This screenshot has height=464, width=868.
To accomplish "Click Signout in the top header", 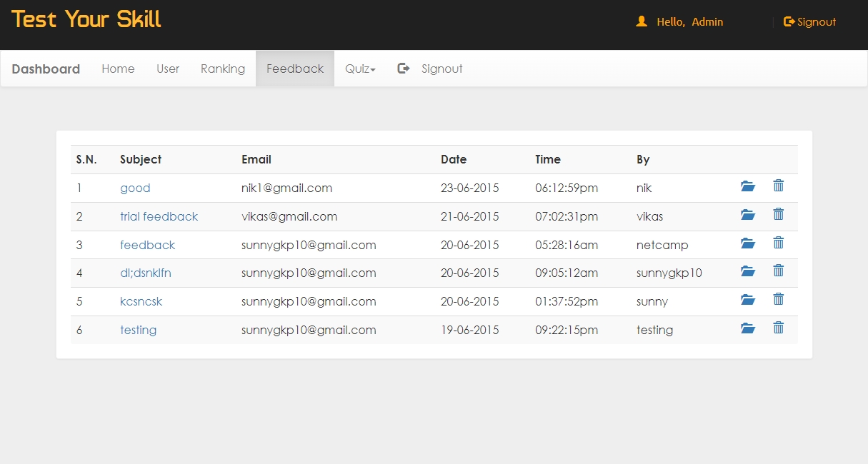I will coord(810,22).
